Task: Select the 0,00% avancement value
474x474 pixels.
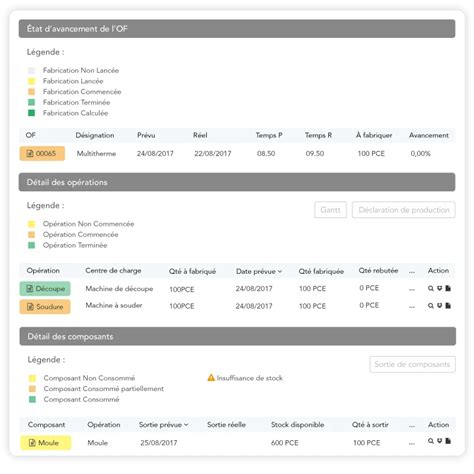Action: click(x=420, y=153)
